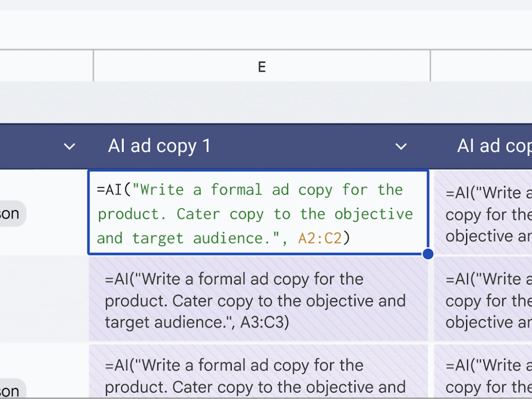The height and width of the screenshot is (399, 532).
Task: Select cell containing A3:C3 formula
Action: 258,300
